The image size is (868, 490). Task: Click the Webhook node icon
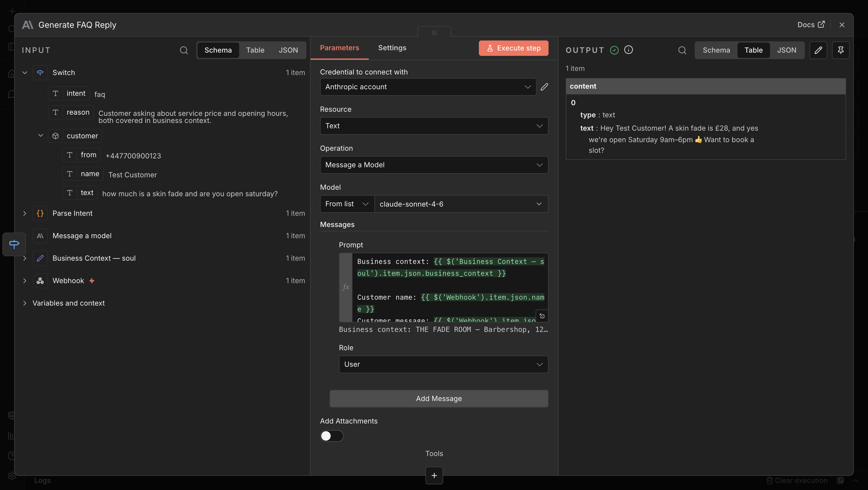pyautogui.click(x=40, y=280)
